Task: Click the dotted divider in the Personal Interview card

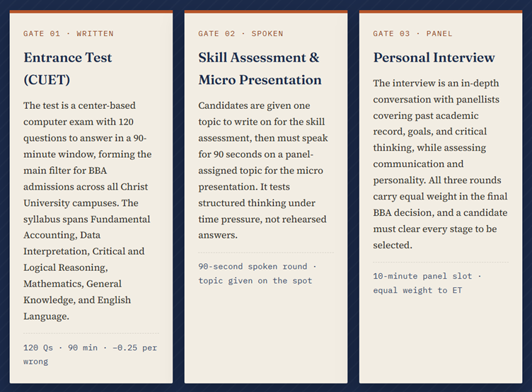Action: tap(441, 262)
